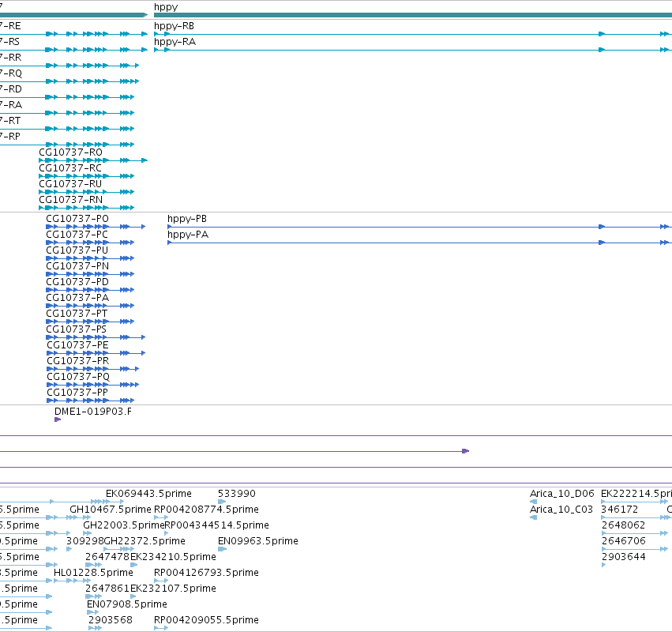Click the CG10737-PA protein label
Viewport: 672px width, 632px height.
[x=77, y=298]
